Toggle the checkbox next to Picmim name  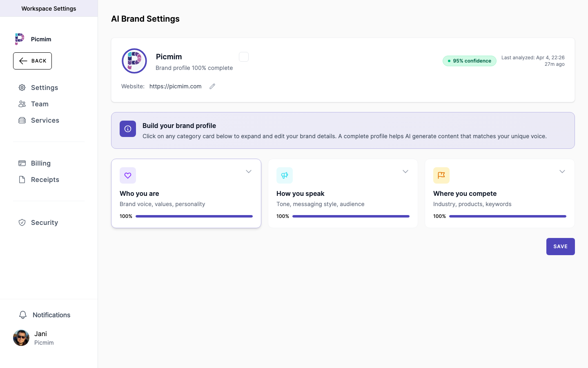(244, 57)
